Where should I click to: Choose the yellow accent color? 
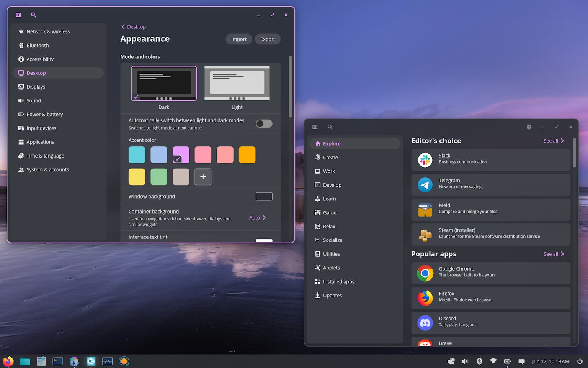tap(137, 177)
